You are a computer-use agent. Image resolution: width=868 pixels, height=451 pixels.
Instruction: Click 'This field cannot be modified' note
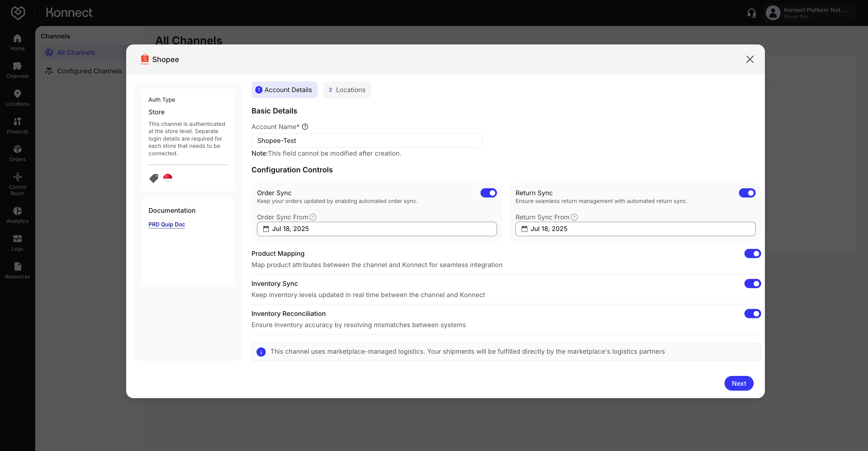(x=326, y=154)
